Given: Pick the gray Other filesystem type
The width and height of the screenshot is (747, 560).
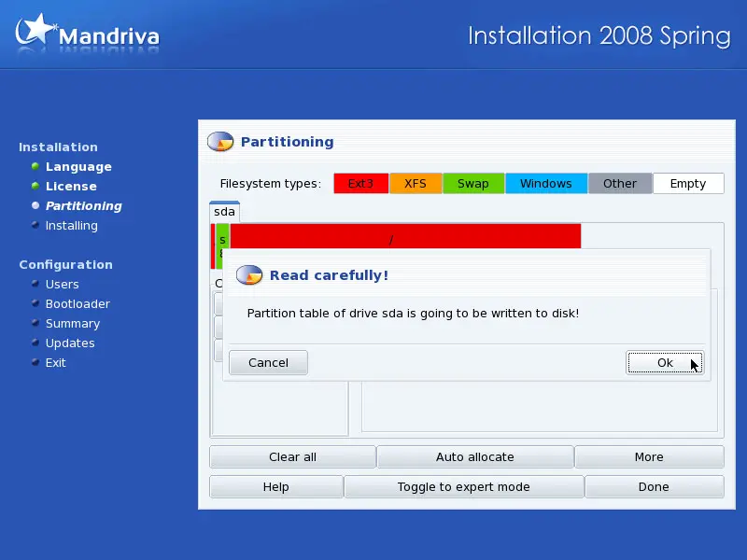Looking at the screenshot, I should tap(620, 183).
